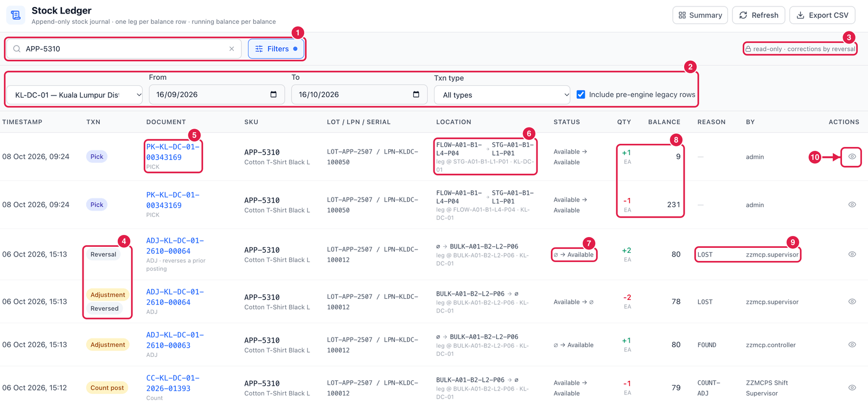Open document PK-KL-DC-01-00343169 in first row
868x409 pixels.
(x=173, y=152)
